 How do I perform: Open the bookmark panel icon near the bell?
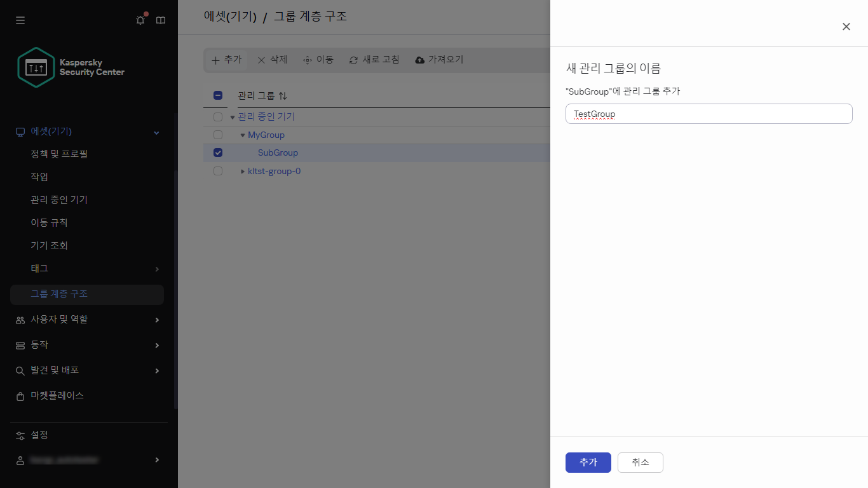160,20
